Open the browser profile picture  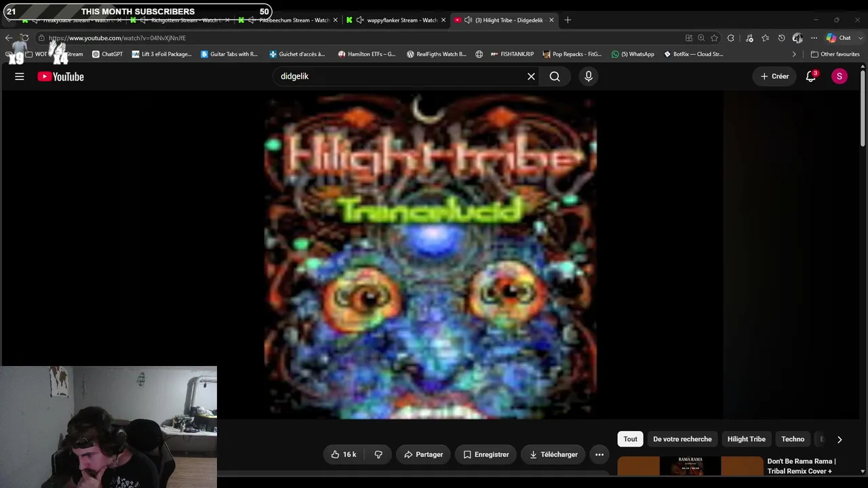(797, 38)
